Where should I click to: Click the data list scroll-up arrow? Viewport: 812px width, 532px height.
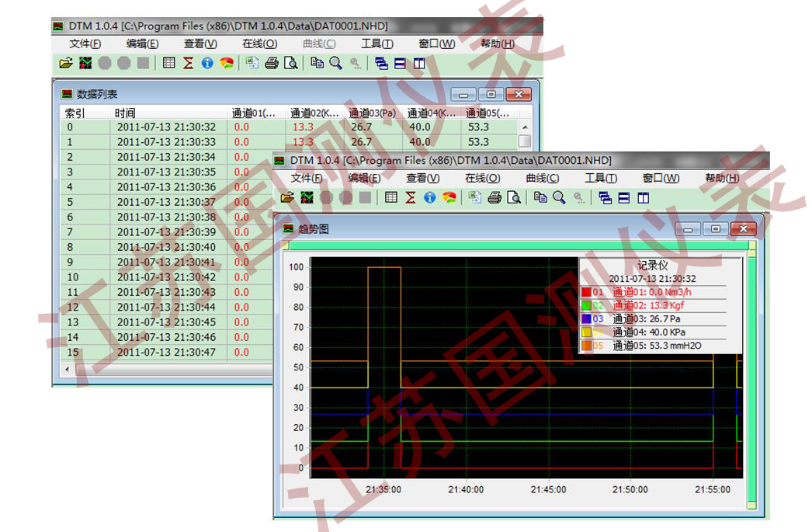point(525,127)
